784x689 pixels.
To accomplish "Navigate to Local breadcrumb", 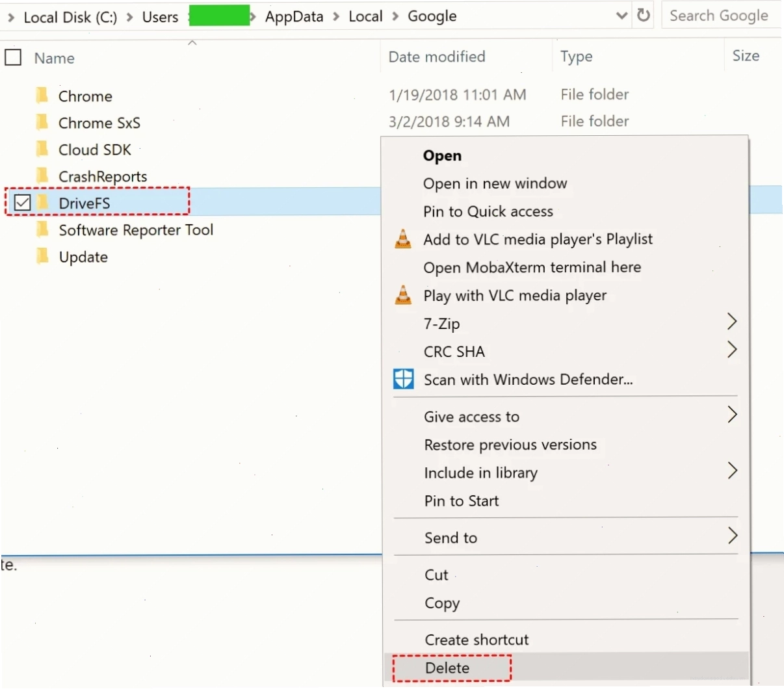I will point(365,17).
